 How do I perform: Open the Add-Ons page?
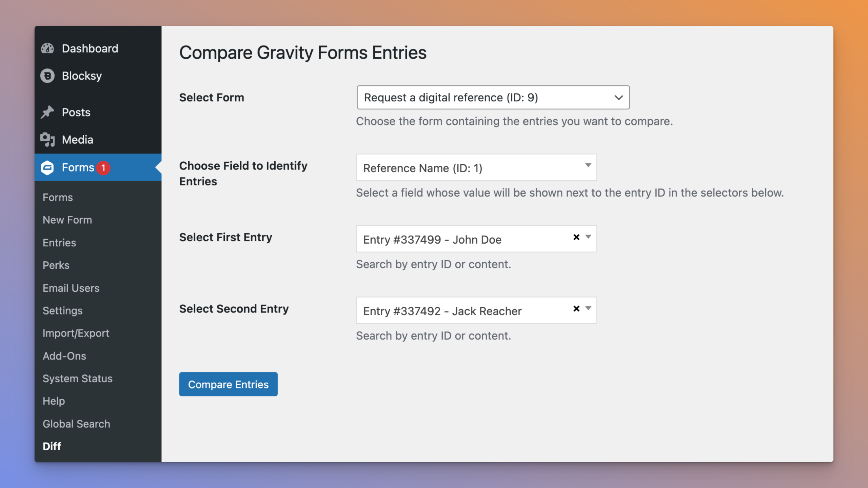64,356
